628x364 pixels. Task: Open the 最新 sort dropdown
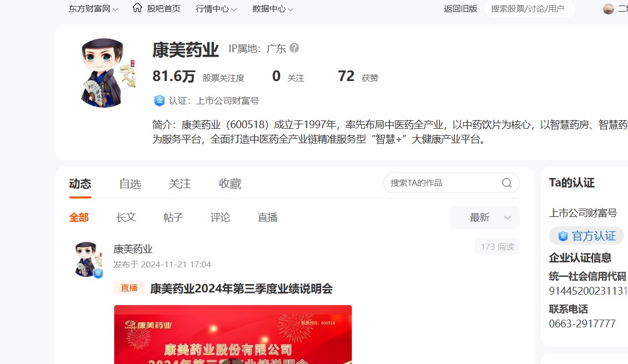485,218
